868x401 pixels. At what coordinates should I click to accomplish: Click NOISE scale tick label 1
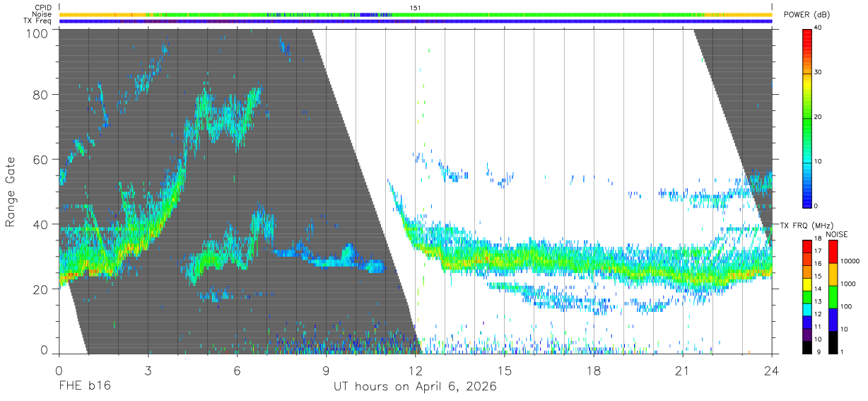(842, 351)
